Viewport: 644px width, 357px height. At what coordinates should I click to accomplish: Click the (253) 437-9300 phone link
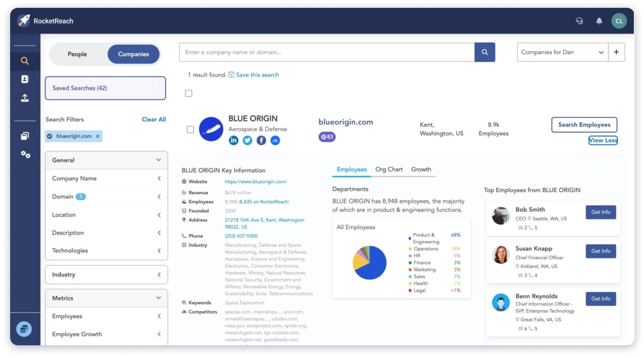coord(241,236)
